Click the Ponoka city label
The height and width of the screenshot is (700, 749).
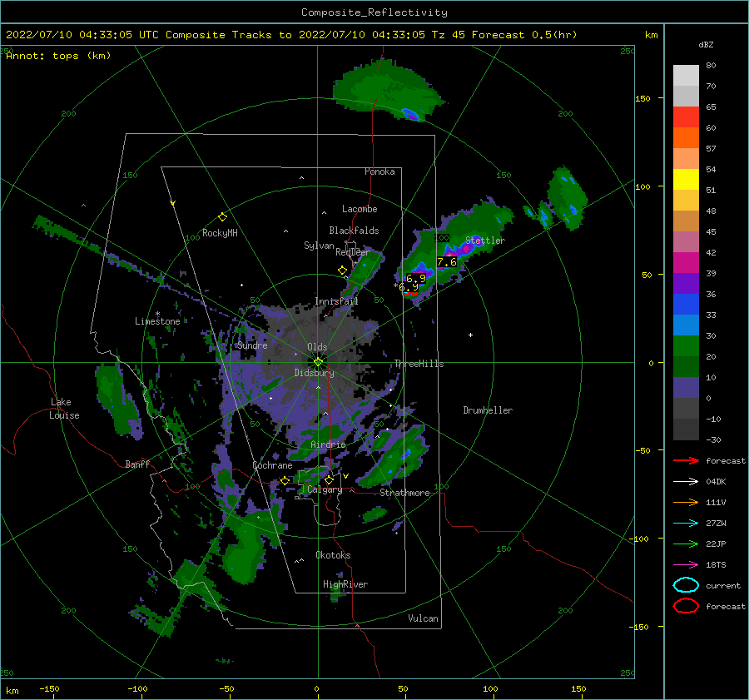pos(379,171)
